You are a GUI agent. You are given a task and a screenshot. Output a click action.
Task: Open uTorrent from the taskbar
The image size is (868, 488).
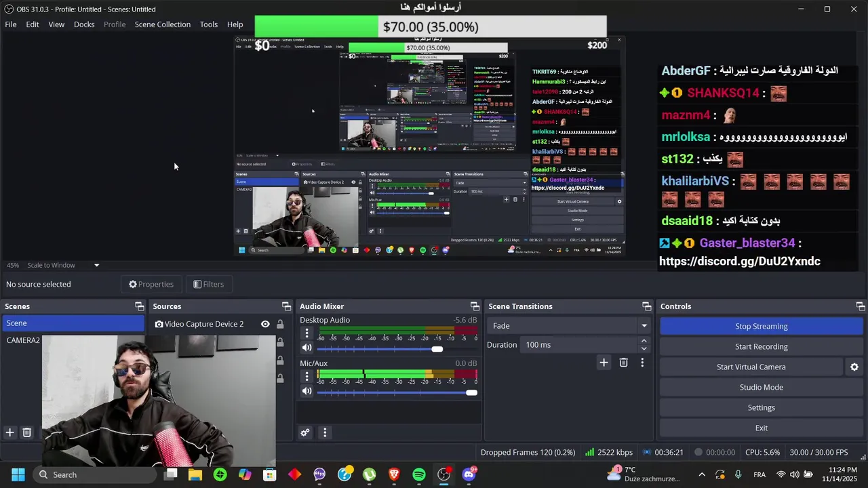tap(369, 474)
